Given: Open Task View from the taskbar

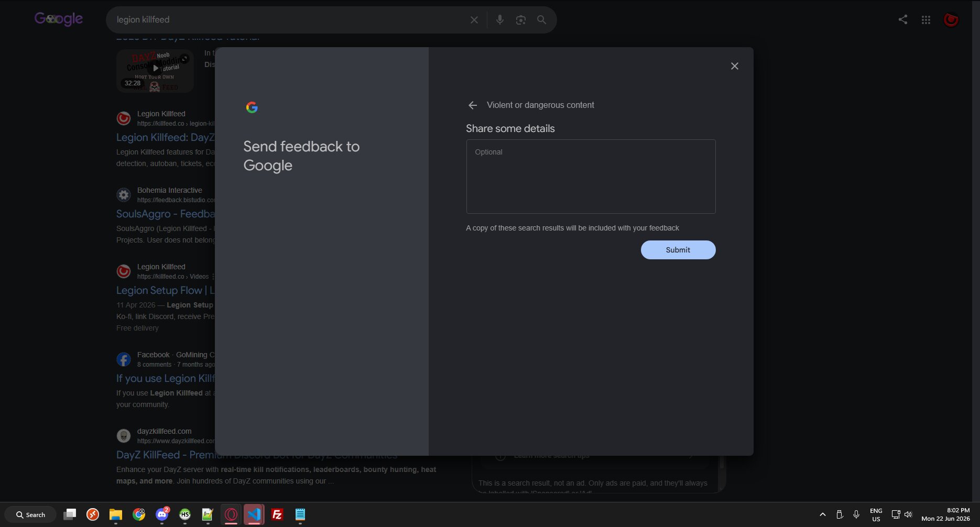Looking at the screenshot, I should pyautogui.click(x=70, y=515).
